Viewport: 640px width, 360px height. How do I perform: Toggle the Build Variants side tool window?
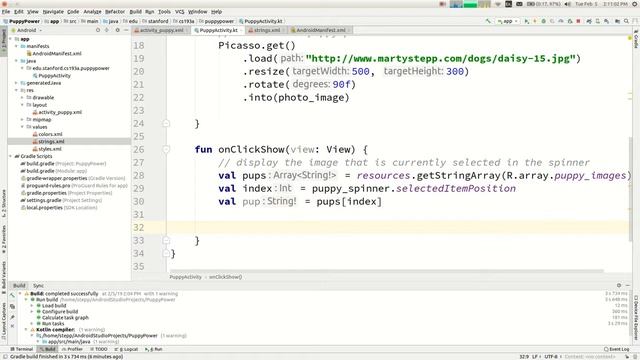coord(4,278)
